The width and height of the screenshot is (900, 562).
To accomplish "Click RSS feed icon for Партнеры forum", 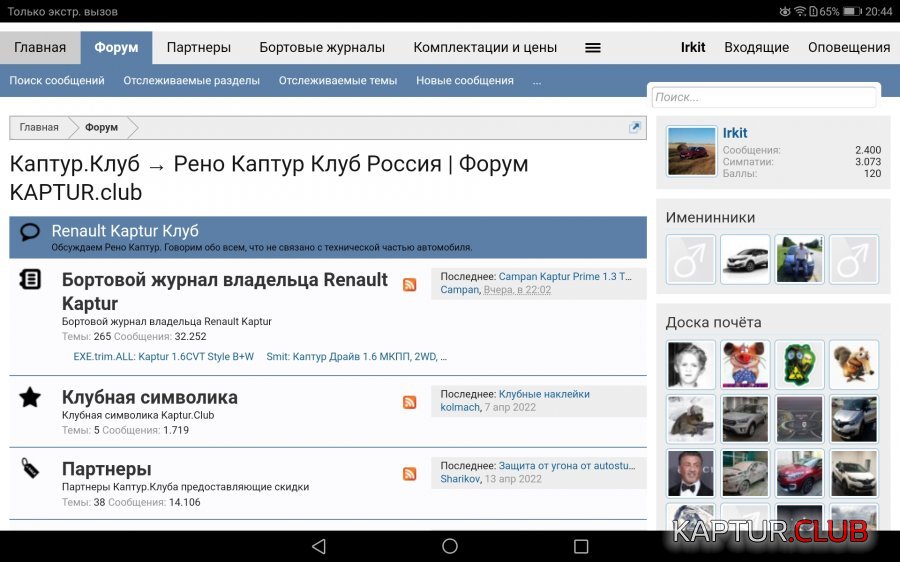I will click(409, 474).
